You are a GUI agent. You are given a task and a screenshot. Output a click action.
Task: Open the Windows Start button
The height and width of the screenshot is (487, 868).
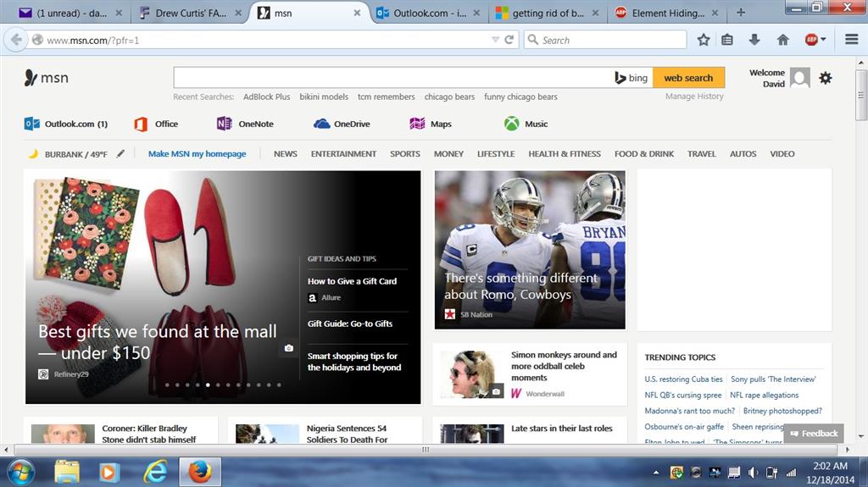coord(21,472)
